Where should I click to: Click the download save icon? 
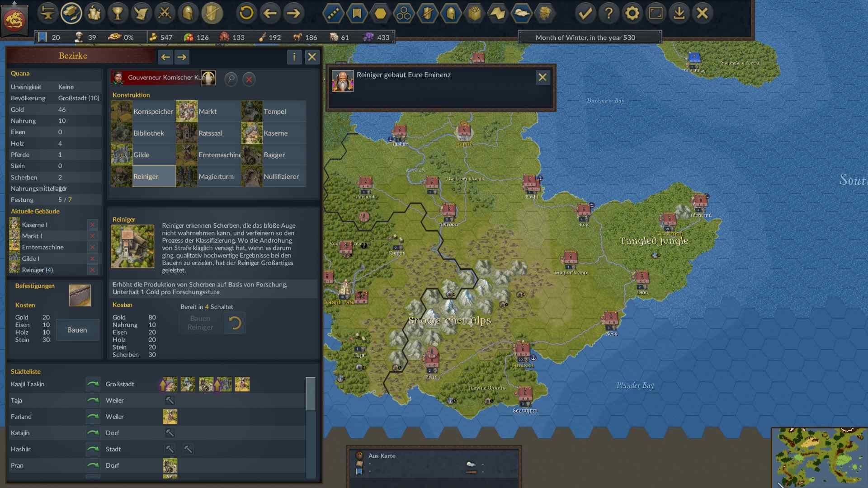[679, 13]
